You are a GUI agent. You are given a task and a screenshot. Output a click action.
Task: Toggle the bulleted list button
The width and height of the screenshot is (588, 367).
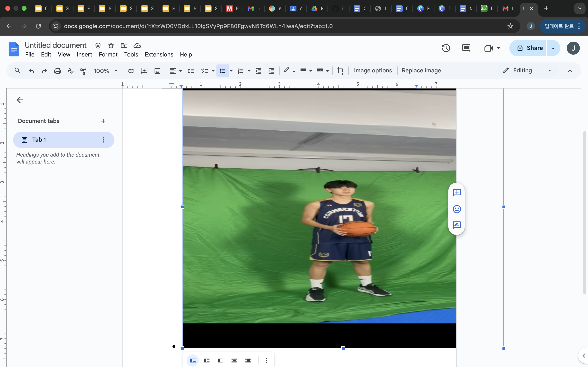point(222,71)
